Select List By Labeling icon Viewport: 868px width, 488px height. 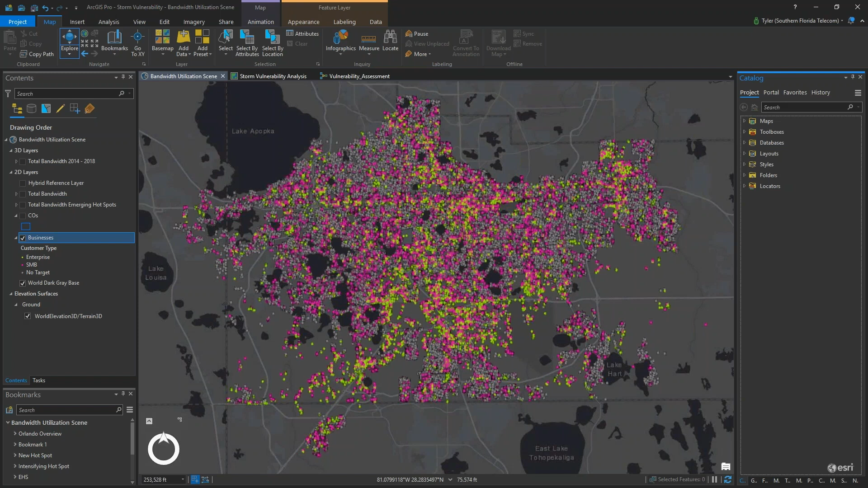90,108
